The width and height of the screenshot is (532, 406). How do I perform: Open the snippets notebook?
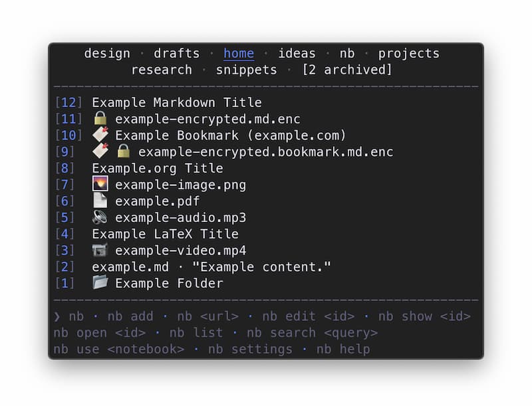pos(246,70)
